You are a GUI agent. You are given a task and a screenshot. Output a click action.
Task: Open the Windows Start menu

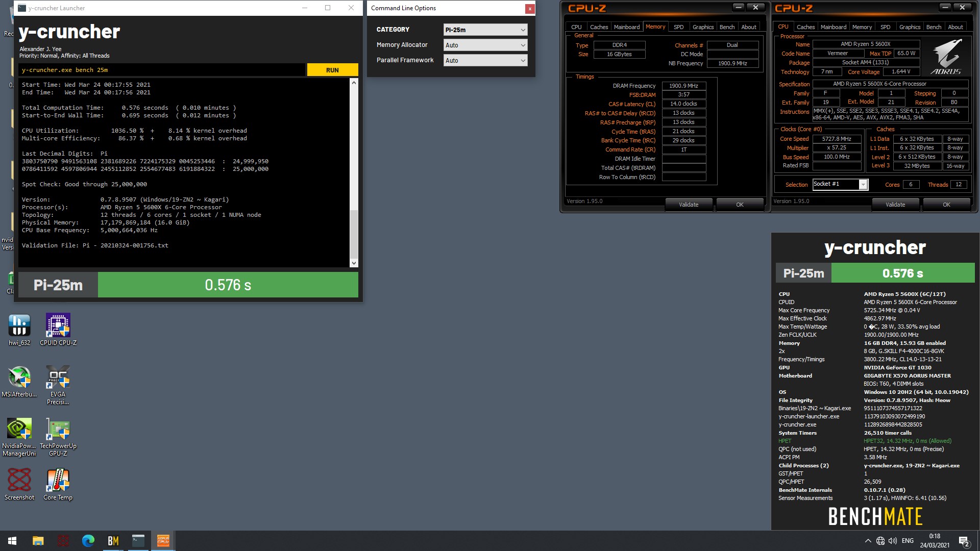12,541
